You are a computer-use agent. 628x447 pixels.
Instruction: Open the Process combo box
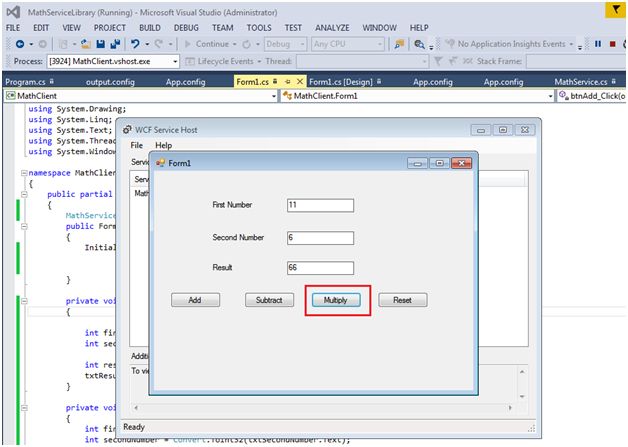(113, 61)
